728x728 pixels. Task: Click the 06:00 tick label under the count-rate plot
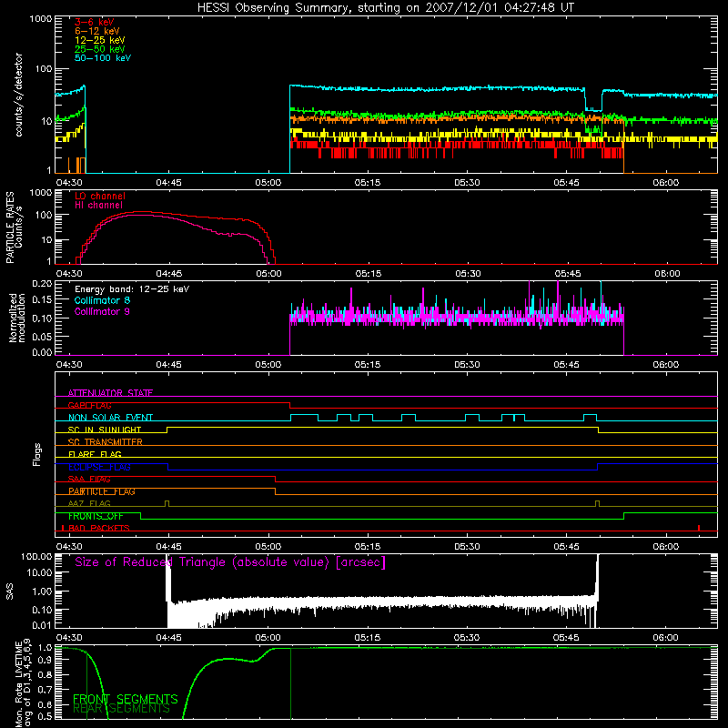tap(666, 183)
